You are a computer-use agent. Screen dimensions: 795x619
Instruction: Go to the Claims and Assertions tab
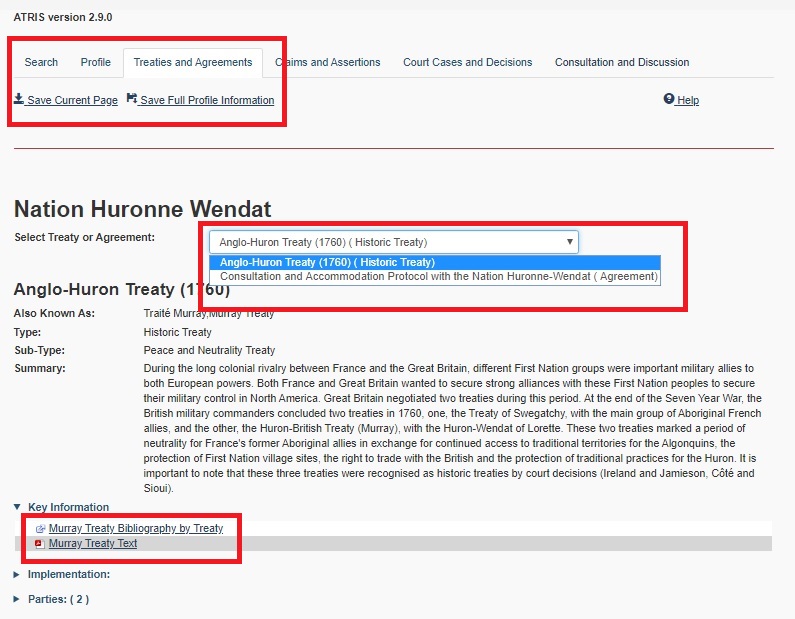coord(328,62)
